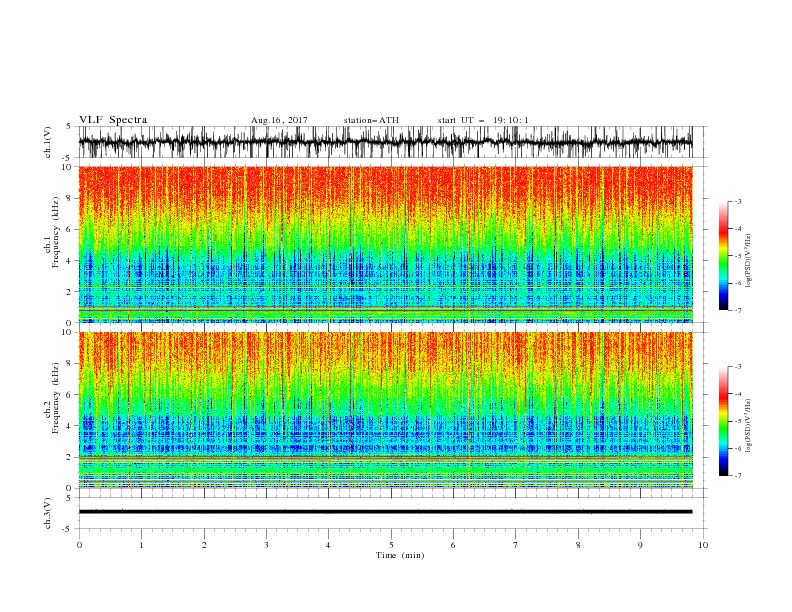Click the ch.2 lower colorbar

[x=724, y=421]
